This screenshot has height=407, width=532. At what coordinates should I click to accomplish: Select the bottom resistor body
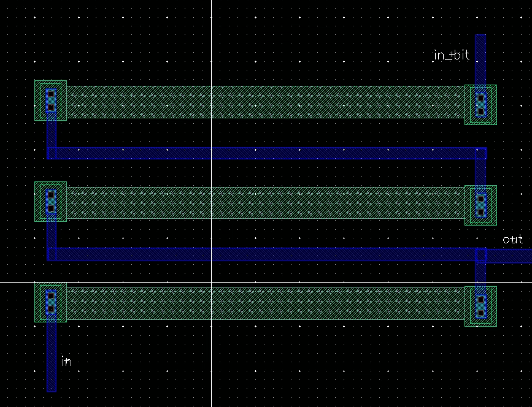pyautogui.click(x=265, y=303)
